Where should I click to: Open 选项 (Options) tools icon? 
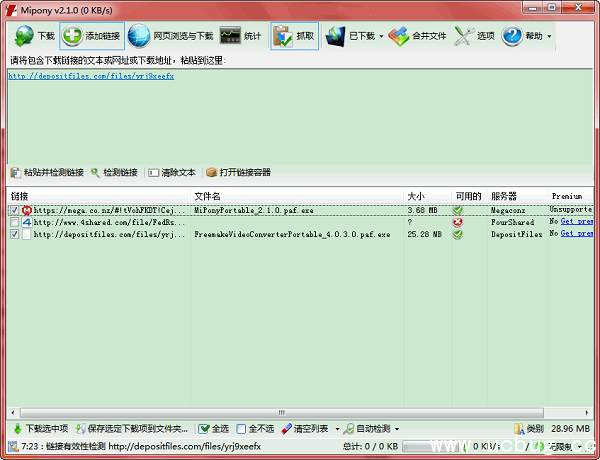[x=464, y=36]
